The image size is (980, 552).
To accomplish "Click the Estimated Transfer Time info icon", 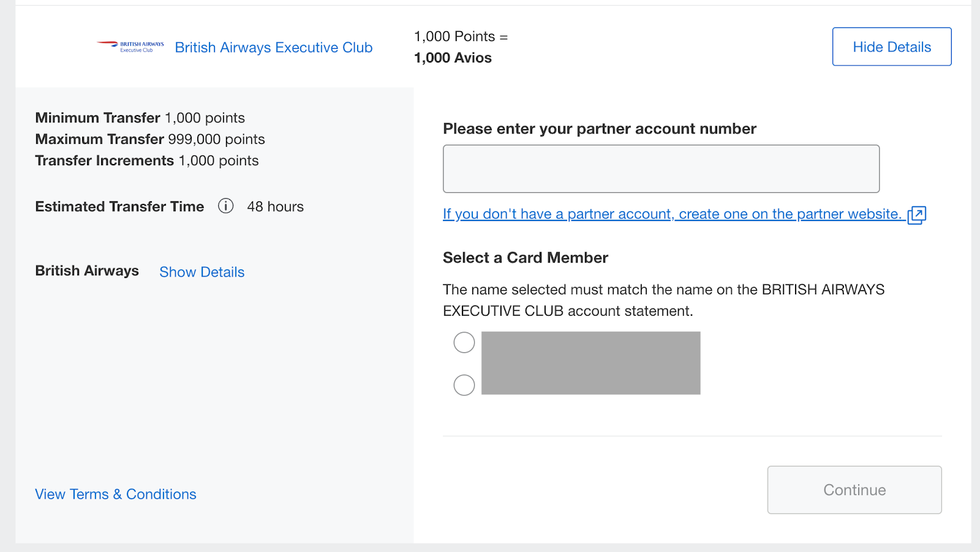I will [226, 206].
